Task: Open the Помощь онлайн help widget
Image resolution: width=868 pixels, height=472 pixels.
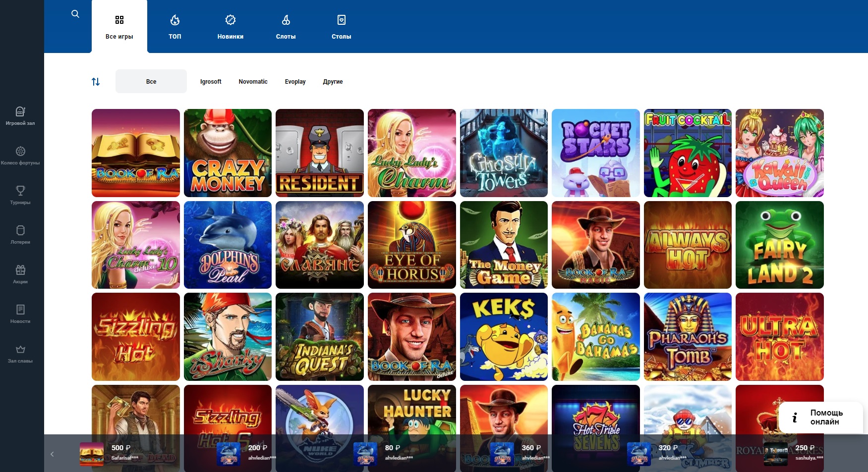Action: coord(820,418)
